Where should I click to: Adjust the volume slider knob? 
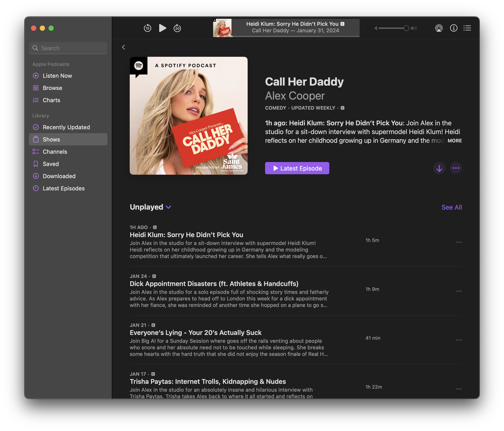coord(406,28)
